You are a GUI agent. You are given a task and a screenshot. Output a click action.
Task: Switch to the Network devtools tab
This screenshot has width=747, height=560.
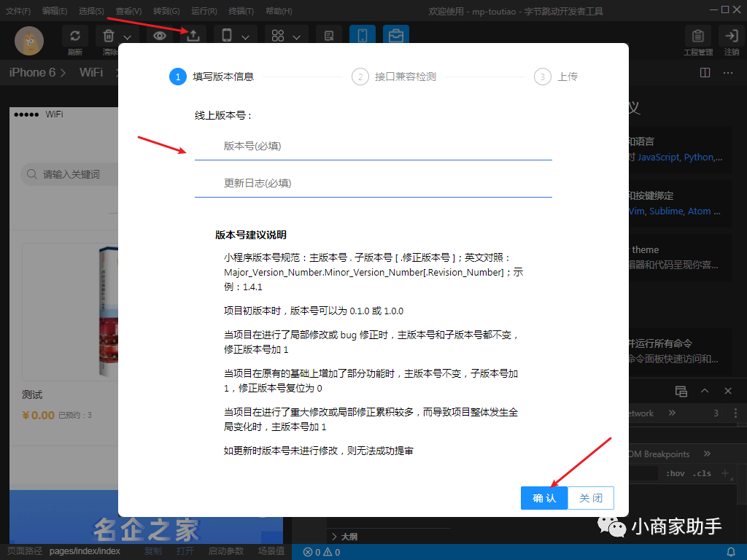coord(641,413)
